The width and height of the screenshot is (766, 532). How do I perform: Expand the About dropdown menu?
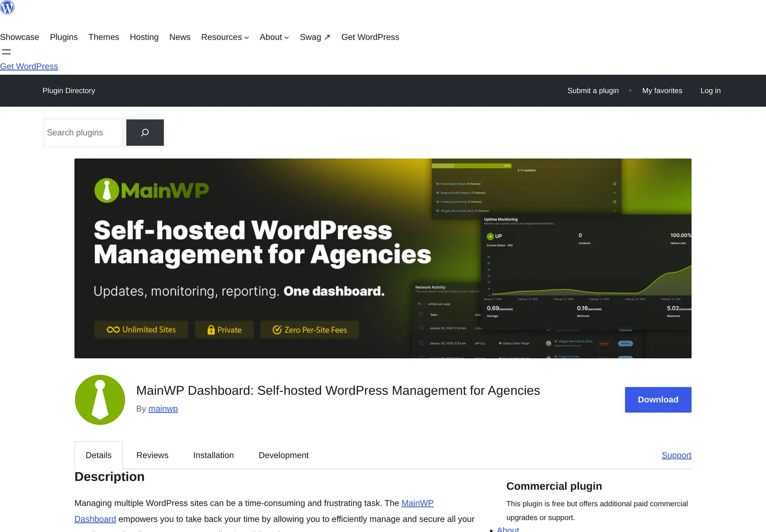point(274,37)
